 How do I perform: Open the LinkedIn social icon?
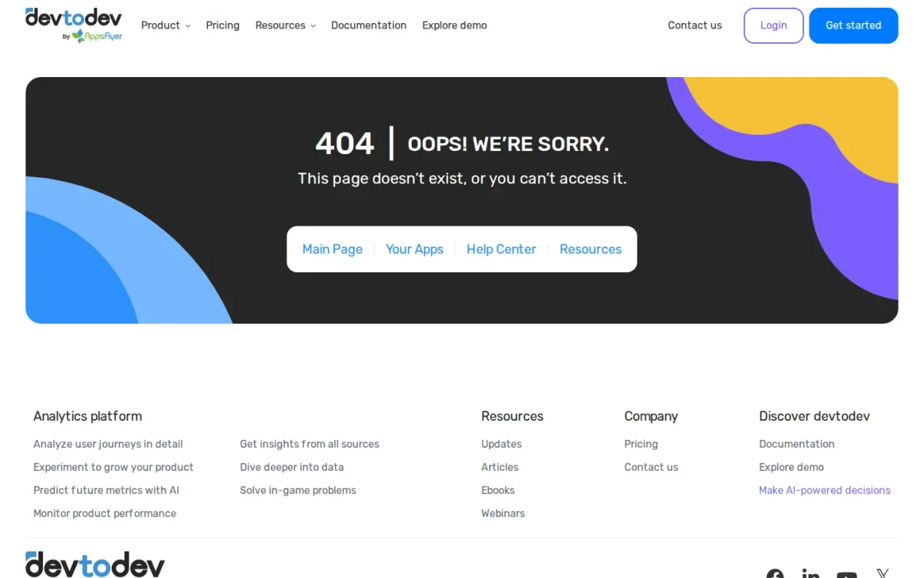tap(810, 574)
